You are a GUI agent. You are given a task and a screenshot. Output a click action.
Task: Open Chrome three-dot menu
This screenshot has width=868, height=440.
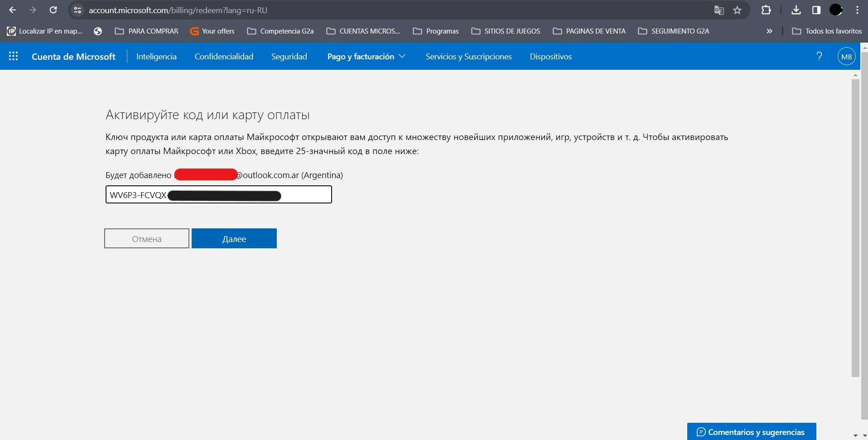[858, 10]
